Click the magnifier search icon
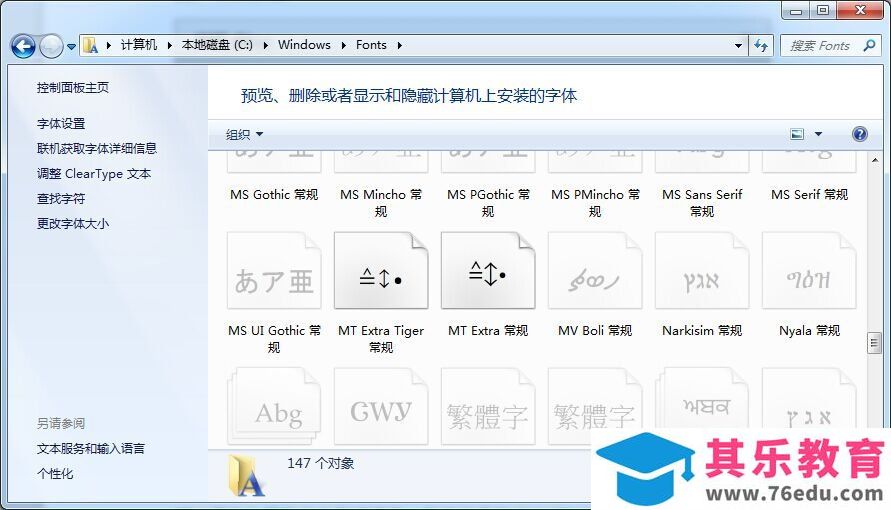This screenshot has width=891, height=510. pyautogui.click(x=869, y=45)
